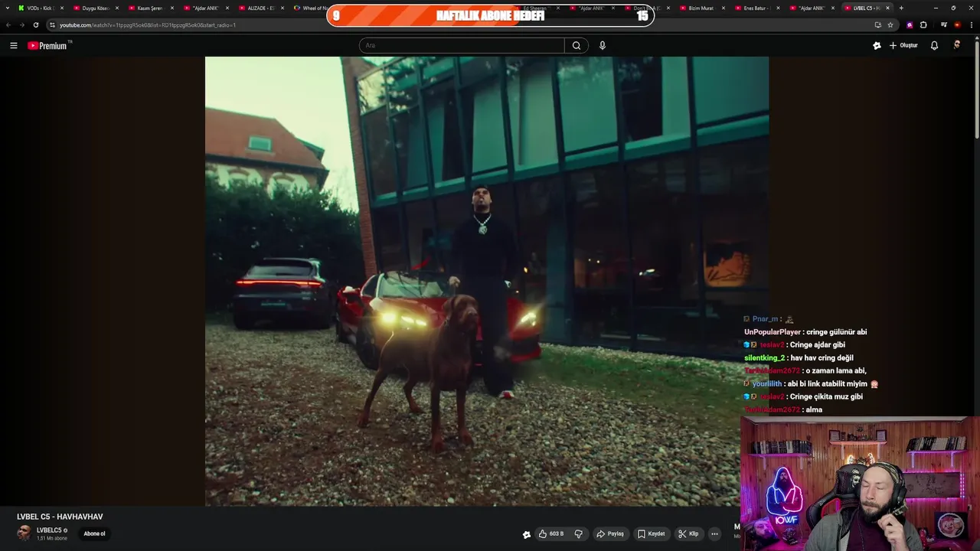This screenshot has width=980, height=551.
Task: Click the purple extension icon
Action: pos(910,24)
